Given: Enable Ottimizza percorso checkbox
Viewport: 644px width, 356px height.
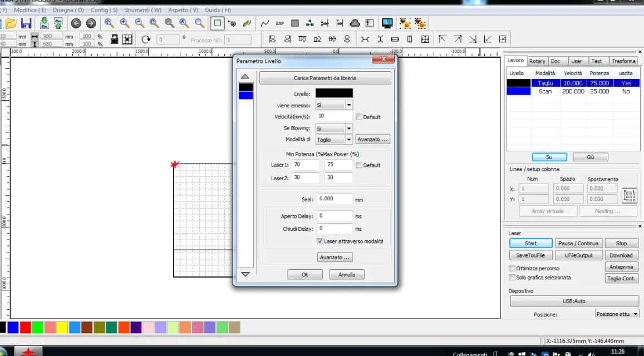Looking at the screenshot, I should [512, 268].
